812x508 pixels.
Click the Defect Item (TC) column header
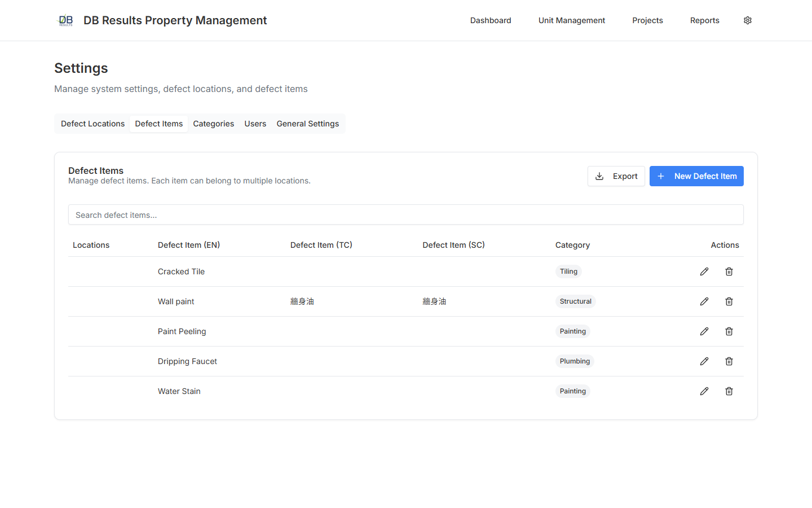pos(321,245)
